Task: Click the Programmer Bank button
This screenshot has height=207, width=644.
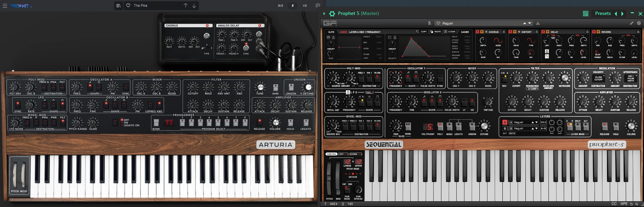Action: coord(156,123)
